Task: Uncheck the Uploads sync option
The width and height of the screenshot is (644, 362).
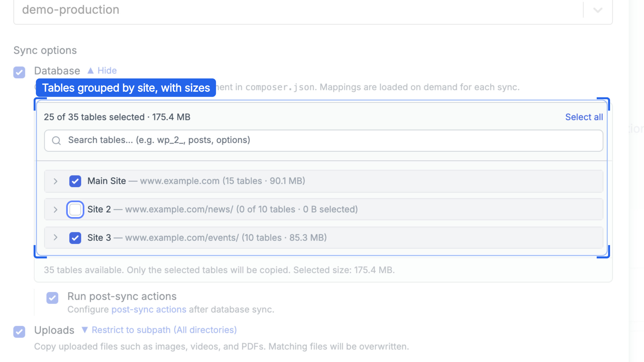Action: tap(19, 332)
